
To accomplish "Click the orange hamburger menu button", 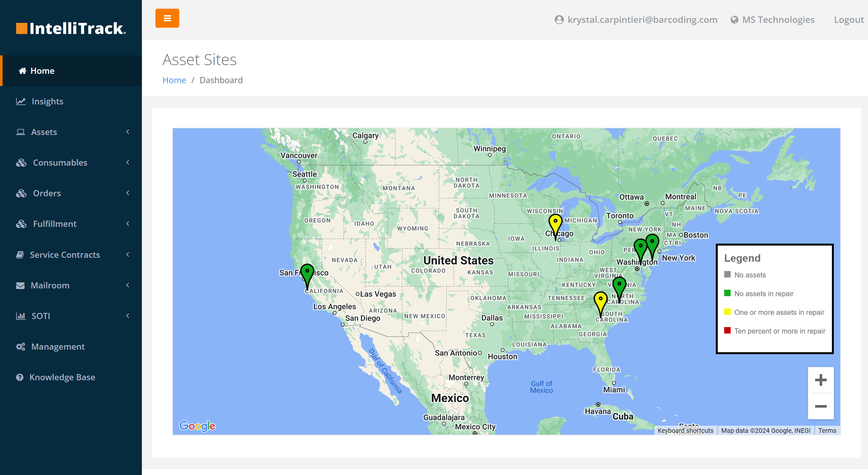I will [167, 18].
